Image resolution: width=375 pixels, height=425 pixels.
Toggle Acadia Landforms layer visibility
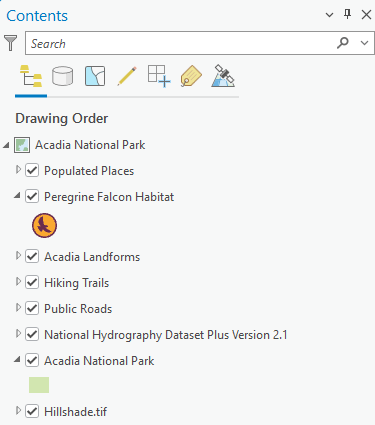pyautogui.click(x=32, y=256)
